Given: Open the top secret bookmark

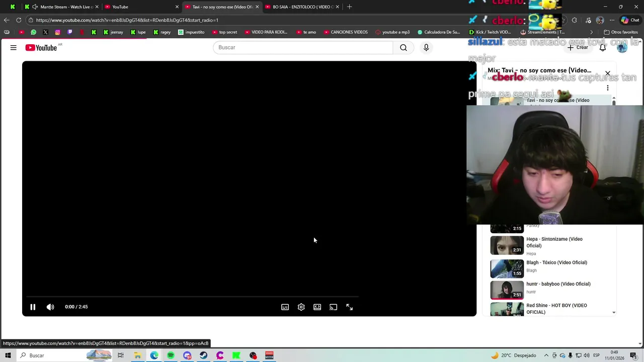Looking at the screenshot, I should [224, 32].
